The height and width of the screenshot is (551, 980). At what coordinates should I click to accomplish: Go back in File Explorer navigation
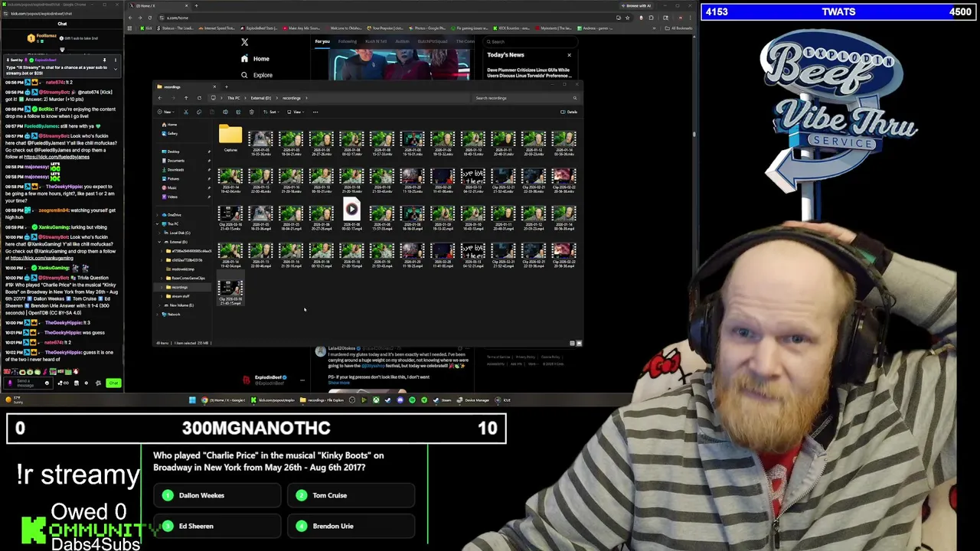point(160,98)
